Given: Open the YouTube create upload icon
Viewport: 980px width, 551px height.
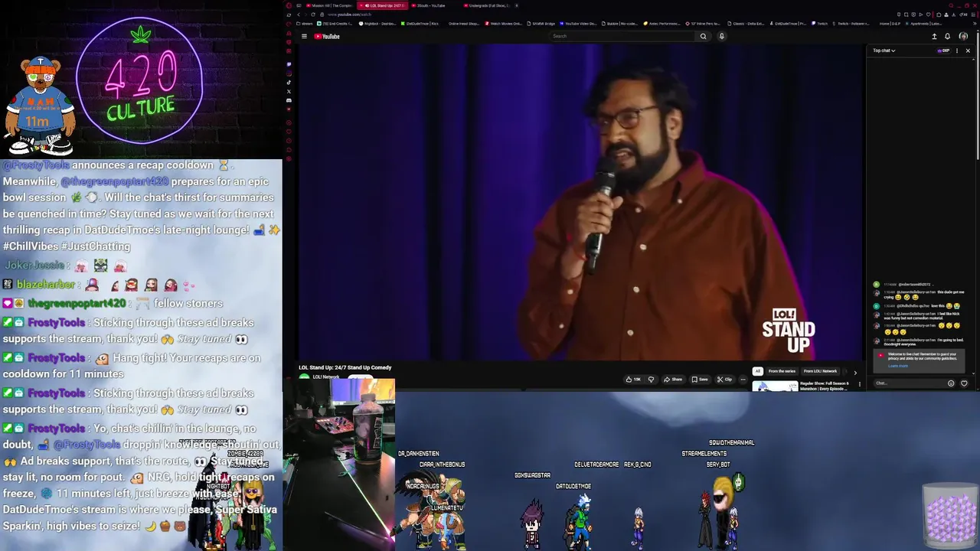Looking at the screenshot, I should click(934, 36).
